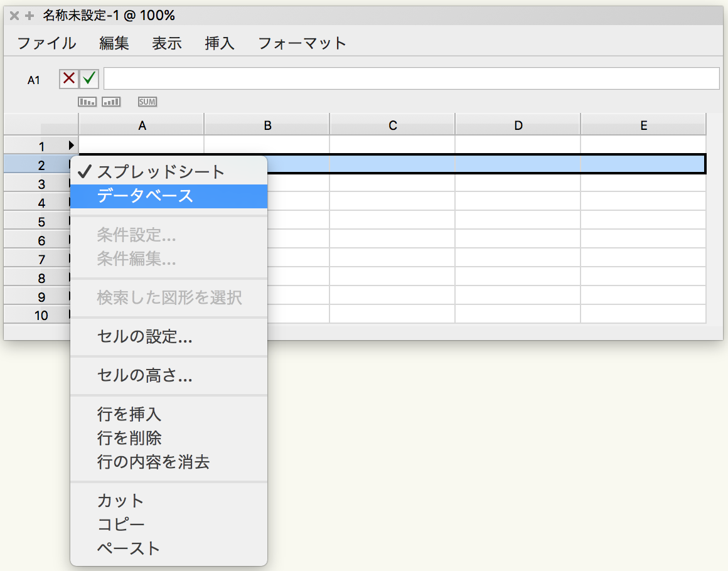Select the checked スプレッドシート option

[x=161, y=172]
